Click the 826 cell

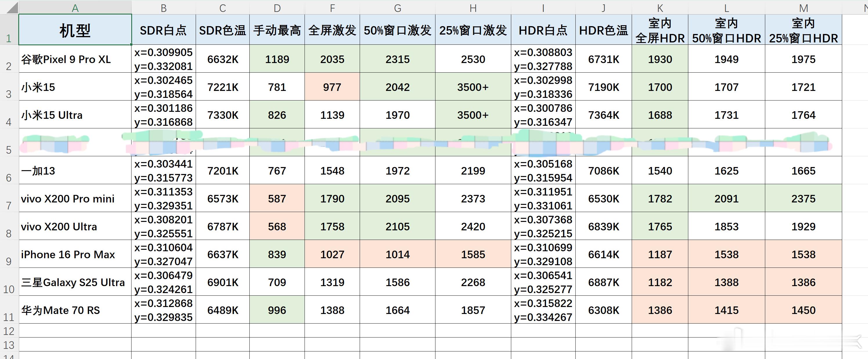click(277, 115)
